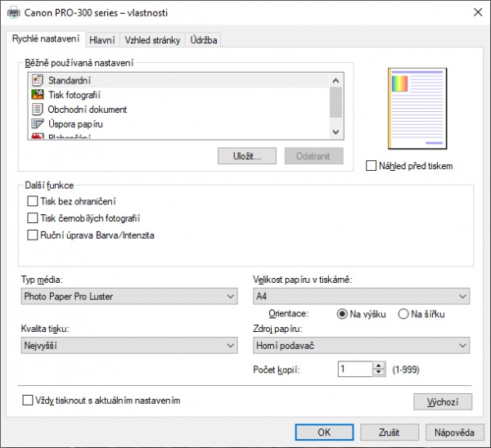Select Tisk fotografií preset text
The width and height of the screenshot is (491, 448).
tap(74, 95)
